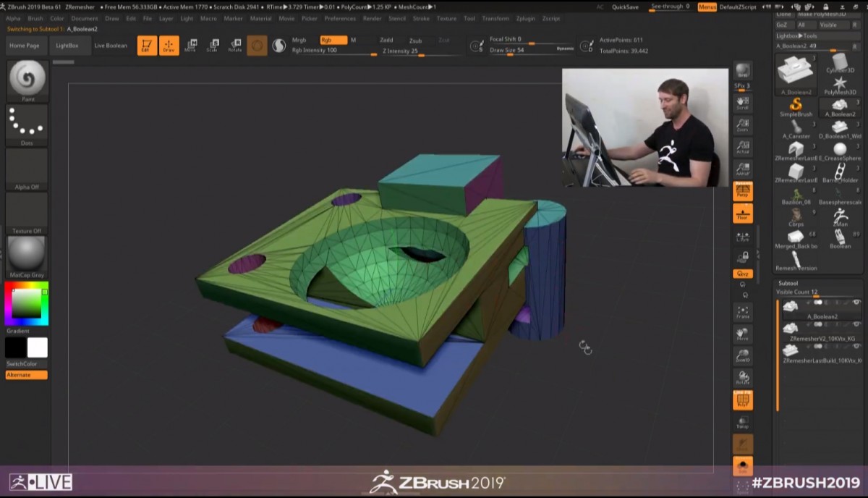Click the LightBox button
Image resolution: width=868 pixels, height=498 pixels.
click(x=67, y=46)
